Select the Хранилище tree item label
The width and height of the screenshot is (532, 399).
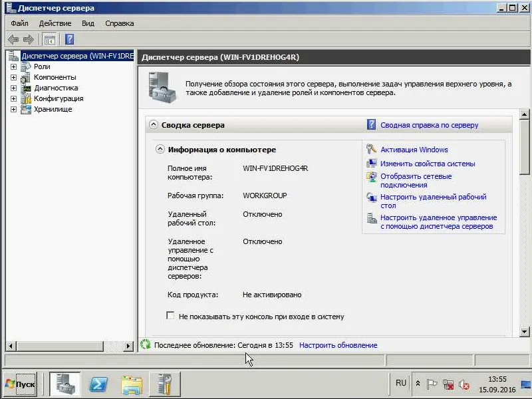[x=53, y=109]
